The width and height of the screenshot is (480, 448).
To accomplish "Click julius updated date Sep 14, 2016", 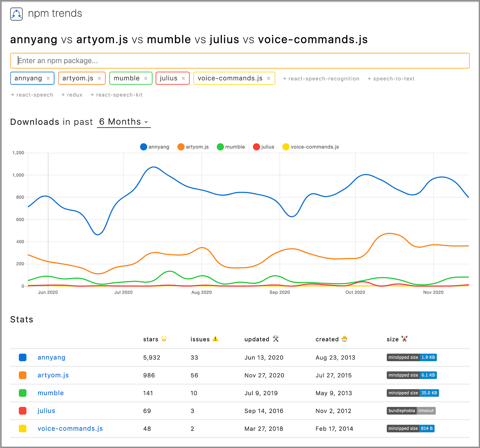I will 264,411.
